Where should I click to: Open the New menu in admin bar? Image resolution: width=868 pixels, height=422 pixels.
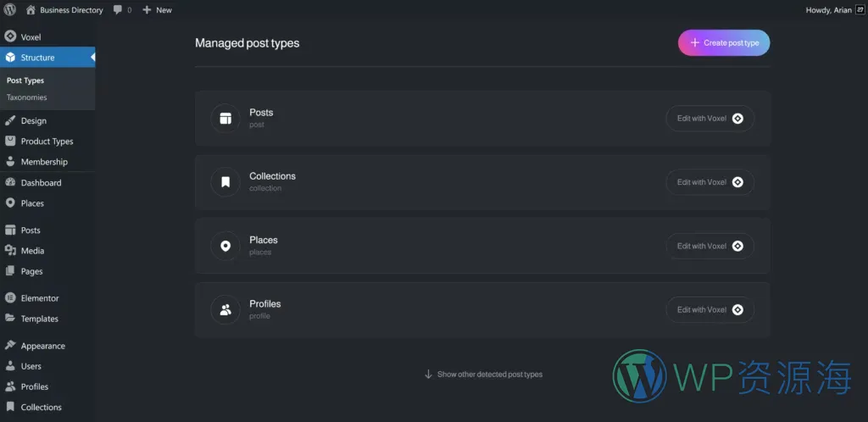[157, 10]
